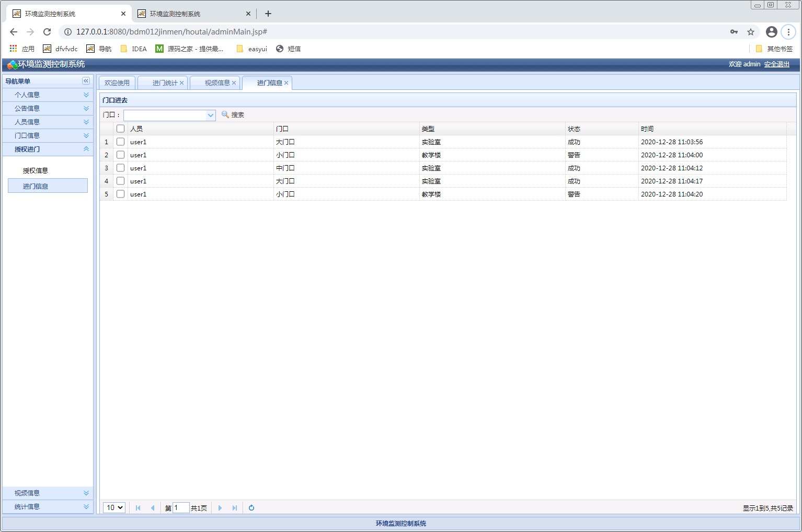Go to first page in pager
Image resolution: width=802 pixels, height=532 pixels.
point(138,508)
